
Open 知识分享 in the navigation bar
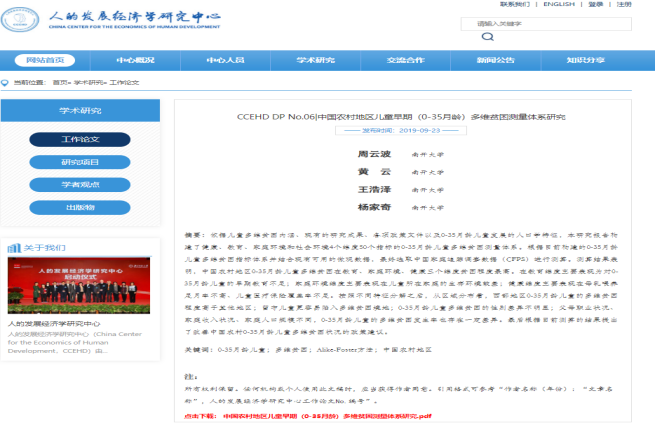click(587, 60)
